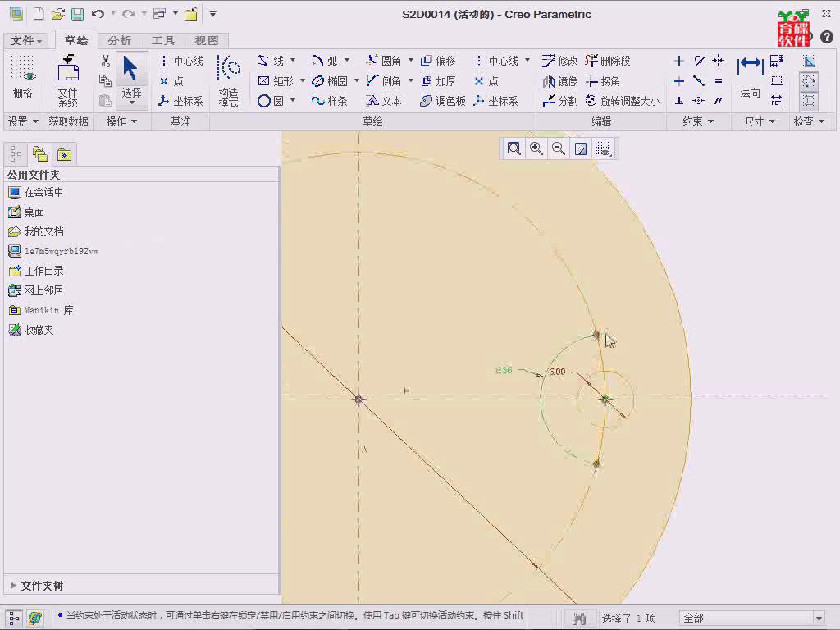
Task: Click the close-window folder icon in quick access
Action: pyautogui.click(x=191, y=14)
